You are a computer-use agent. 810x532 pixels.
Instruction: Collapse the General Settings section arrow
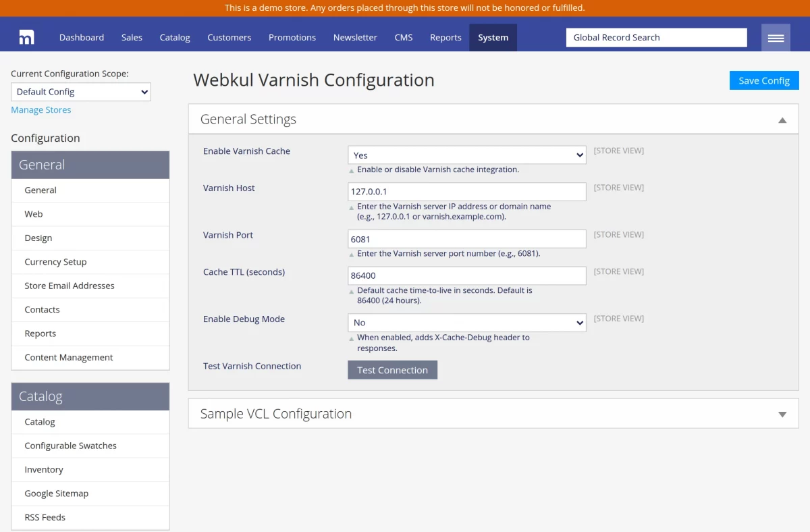(x=782, y=119)
